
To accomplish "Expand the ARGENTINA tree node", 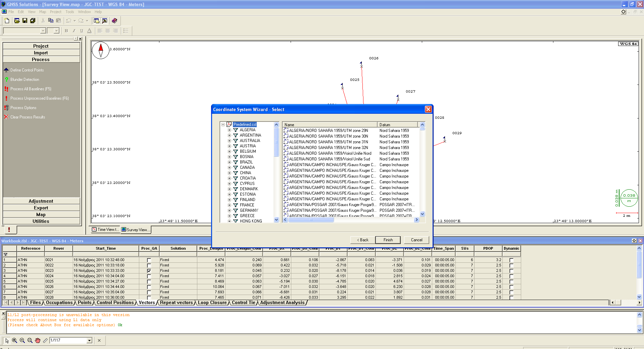I will 230,135.
